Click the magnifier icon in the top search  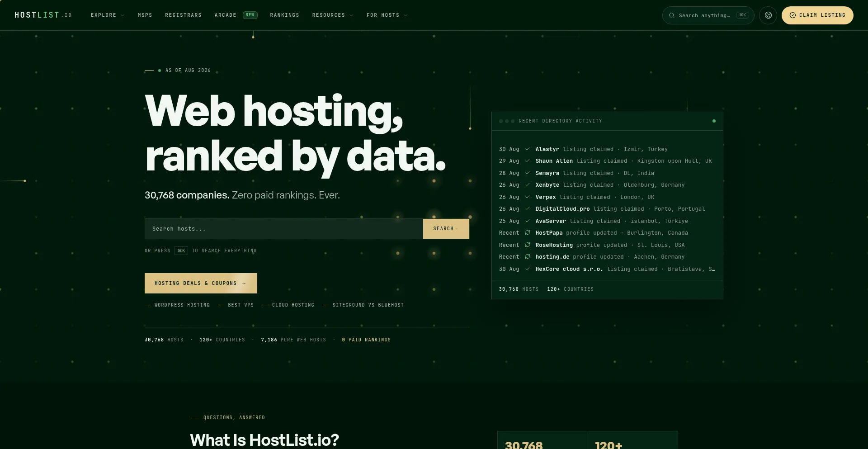pos(672,15)
